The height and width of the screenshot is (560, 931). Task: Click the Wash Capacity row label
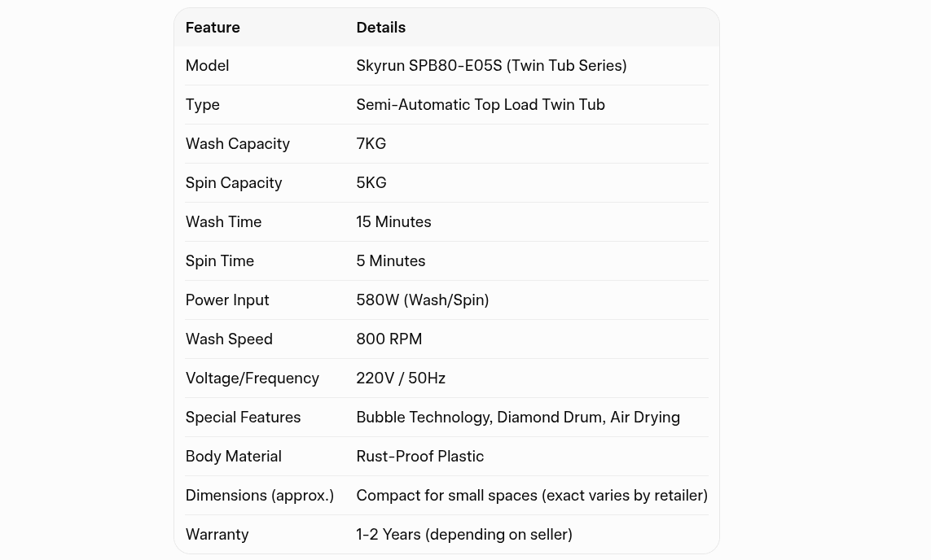coord(237,144)
